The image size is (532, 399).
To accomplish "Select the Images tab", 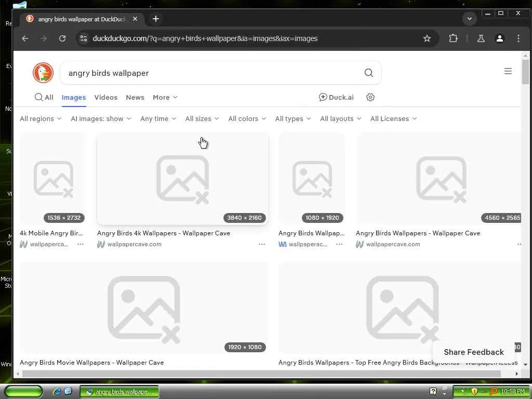I will [74, 97].
